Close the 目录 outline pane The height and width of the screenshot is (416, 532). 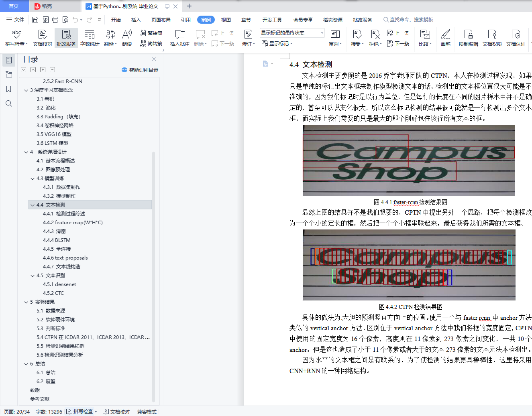click(x=154, y=59)
